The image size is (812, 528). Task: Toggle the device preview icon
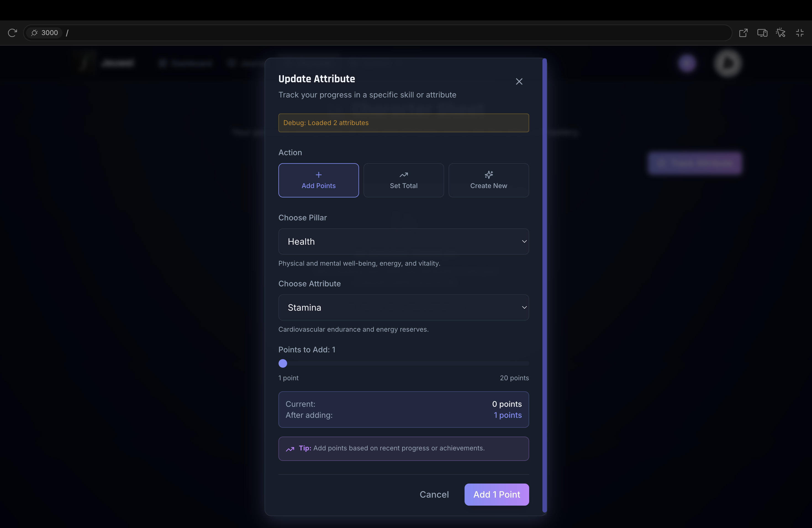click(762, 33)
